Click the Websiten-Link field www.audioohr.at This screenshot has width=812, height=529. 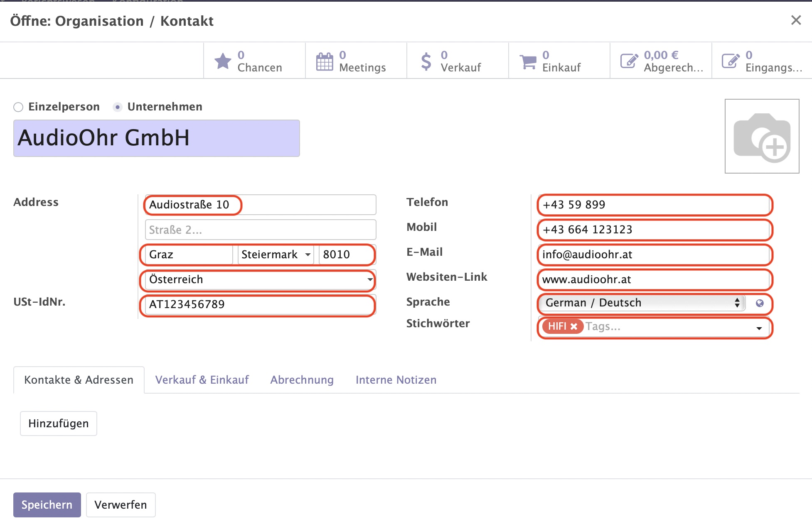[x=655, y=279]
